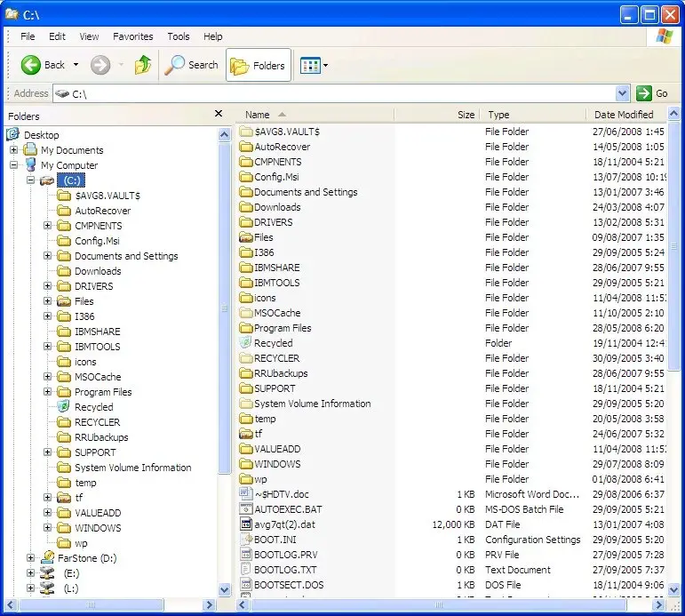685x616 pixels.
Task: Click Desktop icon in folder tree
Action: click(x=13, y=134)
